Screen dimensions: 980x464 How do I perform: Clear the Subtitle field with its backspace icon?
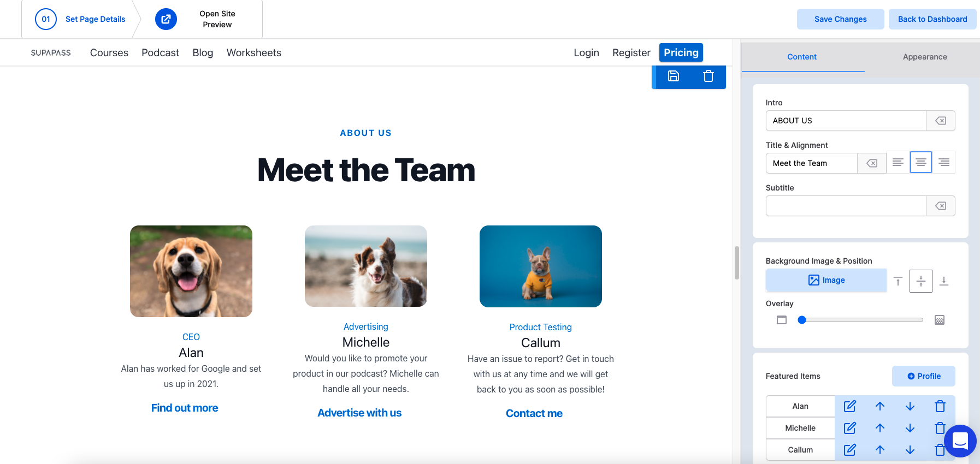941,206
